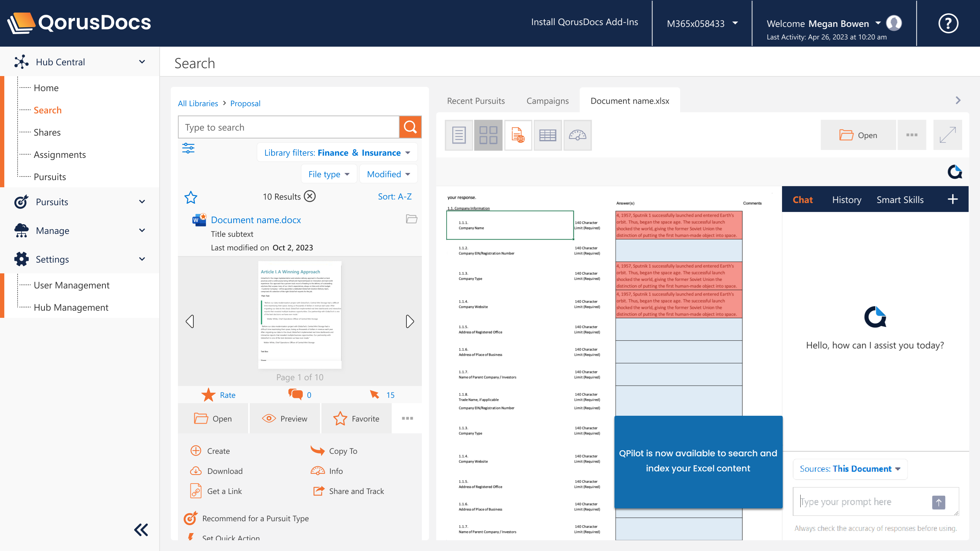The height and width of the screenshot is (551, 980).
Task: Select the table view icon
Action: 547,135
